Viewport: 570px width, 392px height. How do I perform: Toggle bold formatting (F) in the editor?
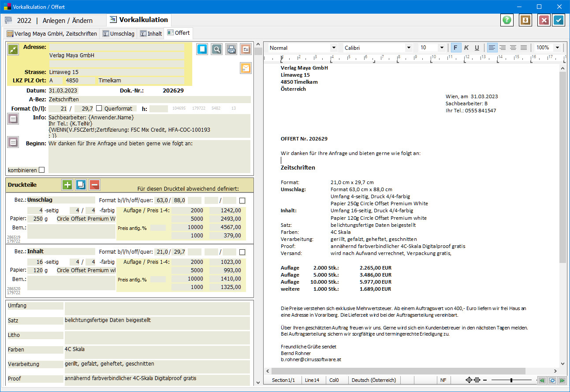455,48
